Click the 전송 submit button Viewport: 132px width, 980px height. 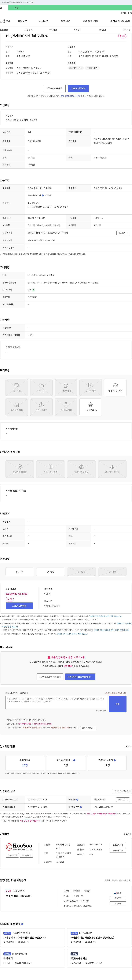[x=118, y=704]
